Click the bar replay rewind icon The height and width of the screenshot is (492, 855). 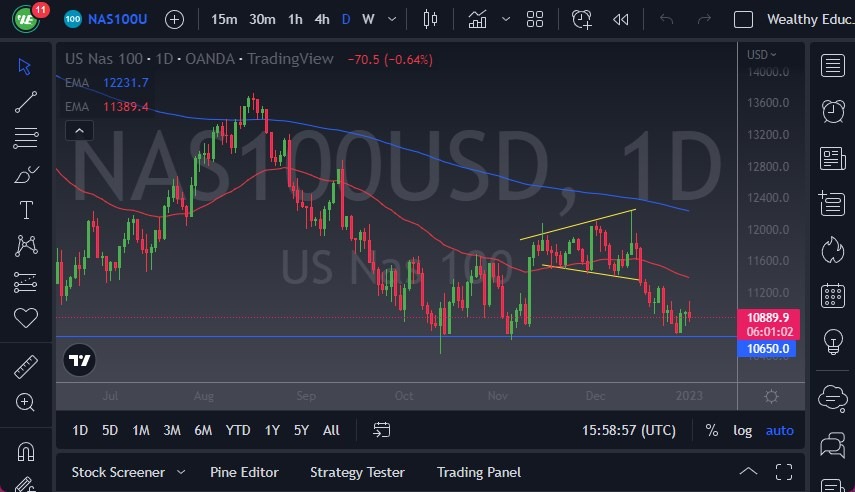click(x=621, y=19)
